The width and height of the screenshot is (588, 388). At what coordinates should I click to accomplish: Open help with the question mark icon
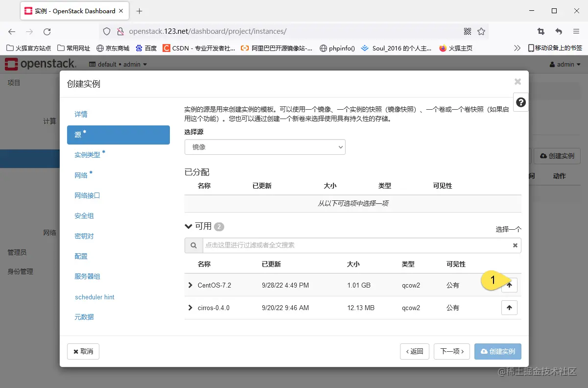click(520, 102)
